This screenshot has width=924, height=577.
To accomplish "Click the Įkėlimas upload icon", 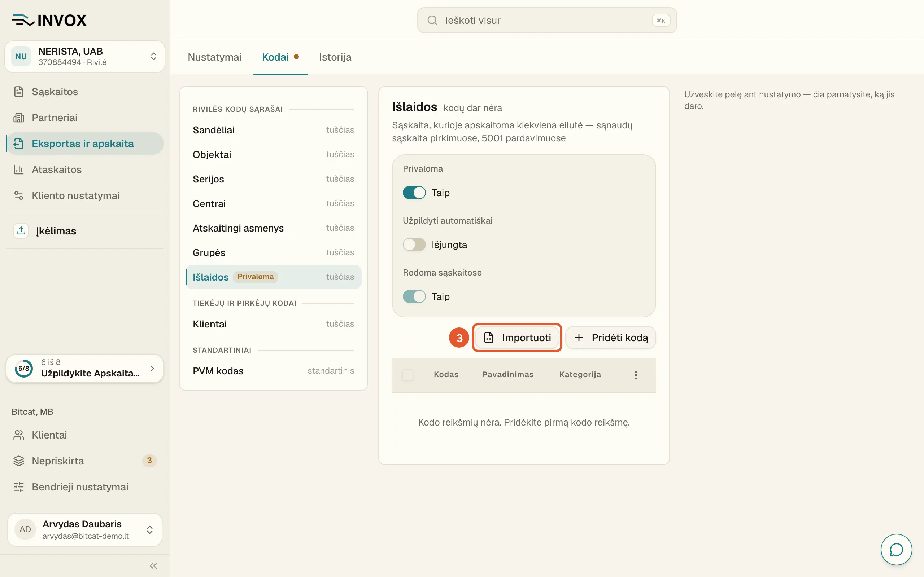I will click(x=21, y=230).
